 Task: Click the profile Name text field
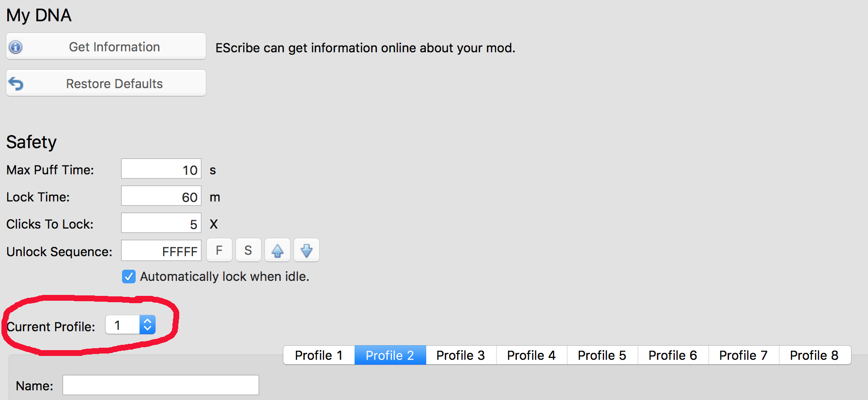point(160,385)
